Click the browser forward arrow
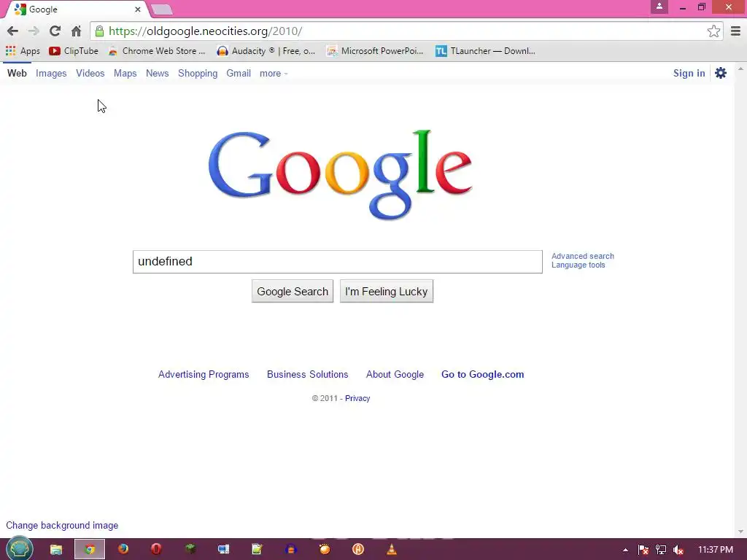 [34, 31]
